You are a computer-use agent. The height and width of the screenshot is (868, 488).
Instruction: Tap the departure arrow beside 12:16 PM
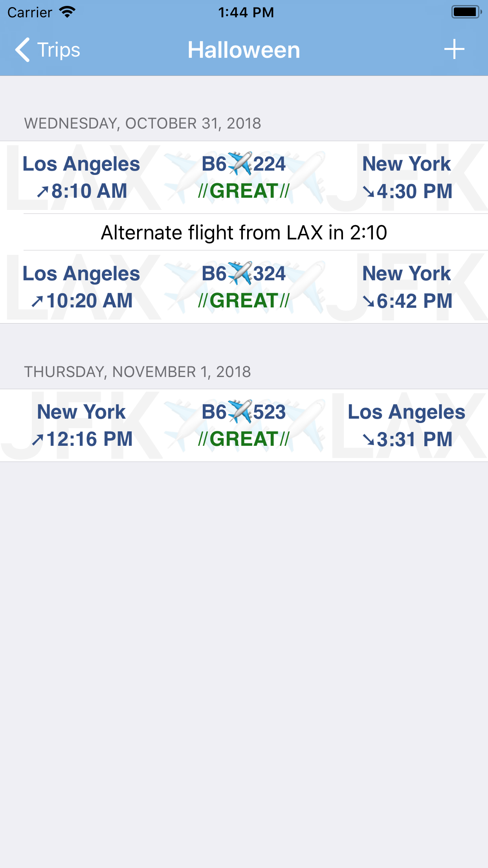tap(37, 440)
